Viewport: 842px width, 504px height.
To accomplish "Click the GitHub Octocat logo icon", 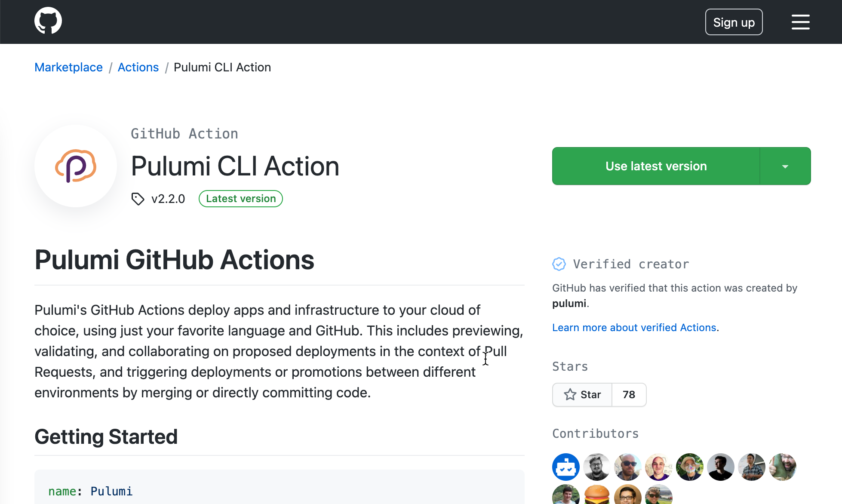I will click(48, 22).
